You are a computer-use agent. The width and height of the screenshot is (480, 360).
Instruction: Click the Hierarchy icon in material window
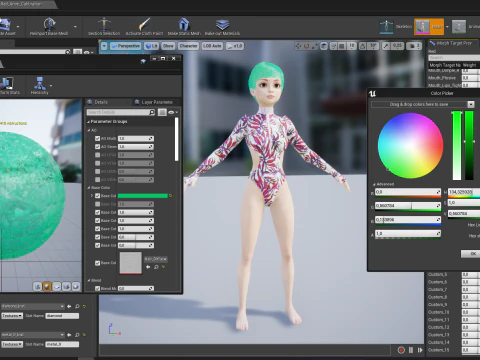click(40, 83)
